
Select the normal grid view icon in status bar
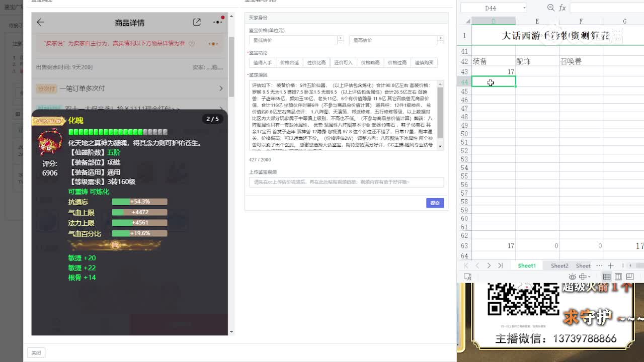click(607, 277)
